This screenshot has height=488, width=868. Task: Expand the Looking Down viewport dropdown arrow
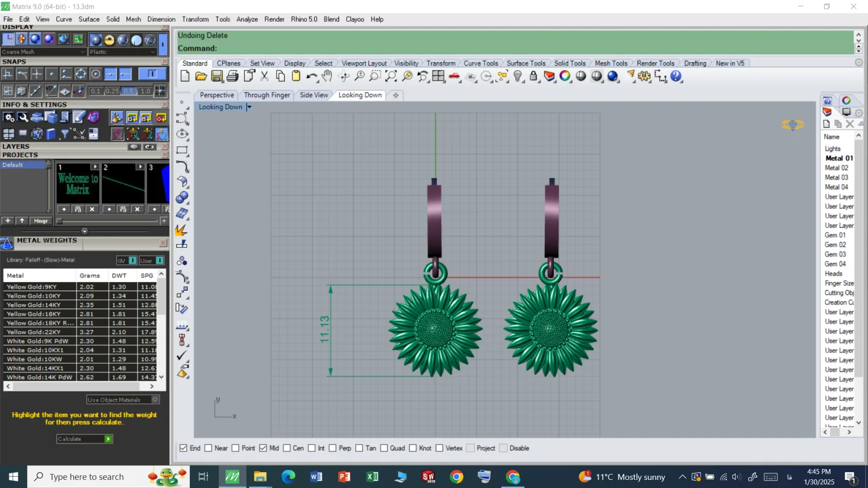249,107
